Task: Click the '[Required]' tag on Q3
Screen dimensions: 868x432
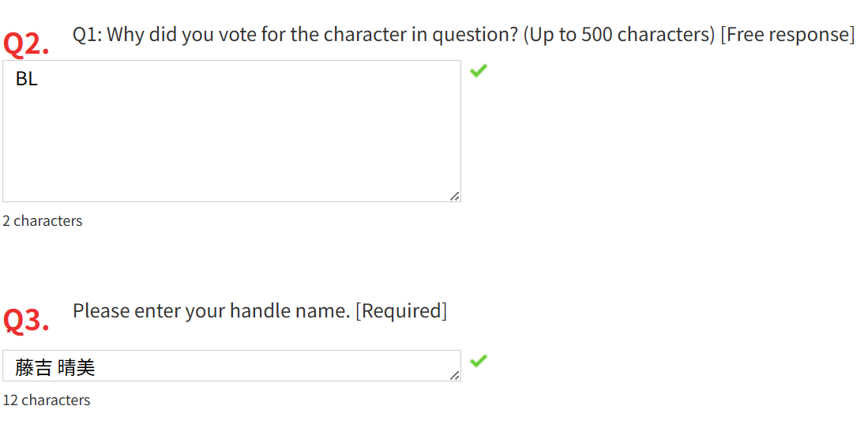Action: 401,311
